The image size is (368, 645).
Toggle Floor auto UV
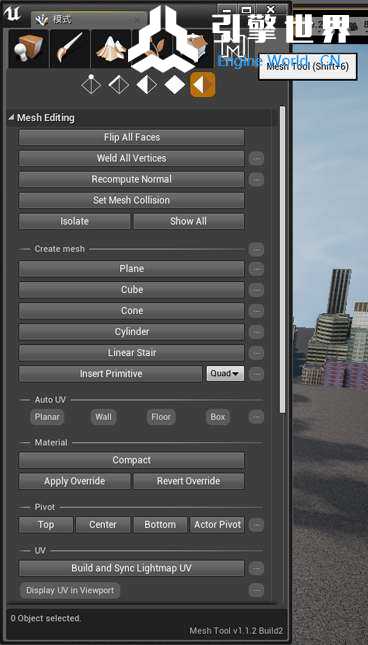coord(161,417)
